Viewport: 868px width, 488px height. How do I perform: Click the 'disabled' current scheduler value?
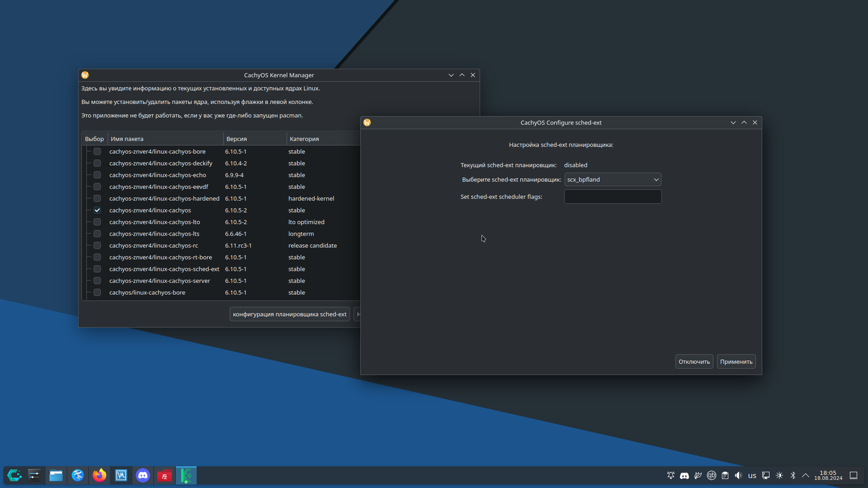click(x=576, y=165)
